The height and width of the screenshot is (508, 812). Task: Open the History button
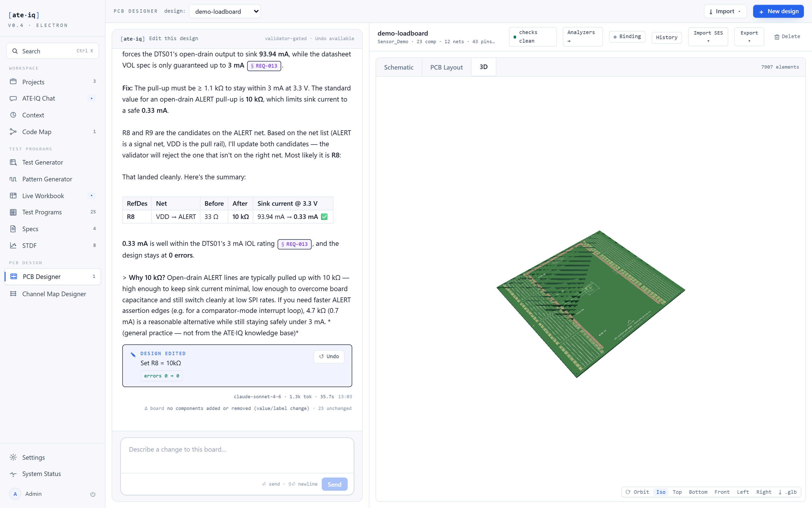pyautogui.click(x=666, y=37)
